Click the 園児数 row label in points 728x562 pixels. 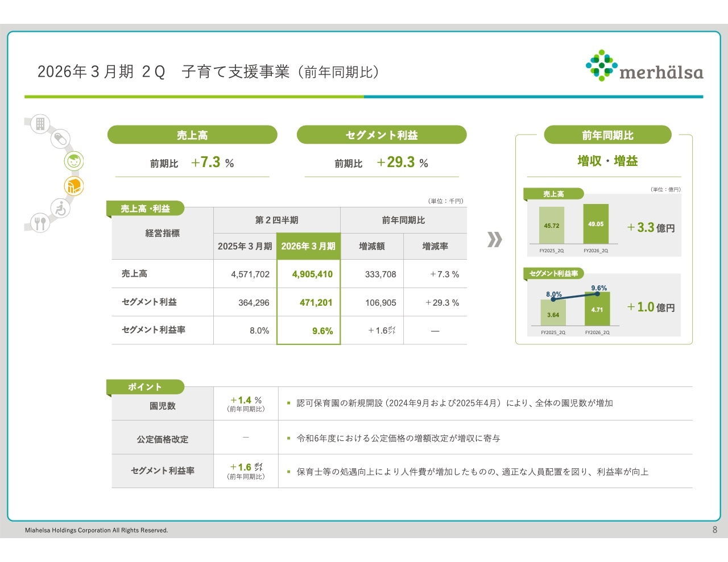[x=163, y=406]
